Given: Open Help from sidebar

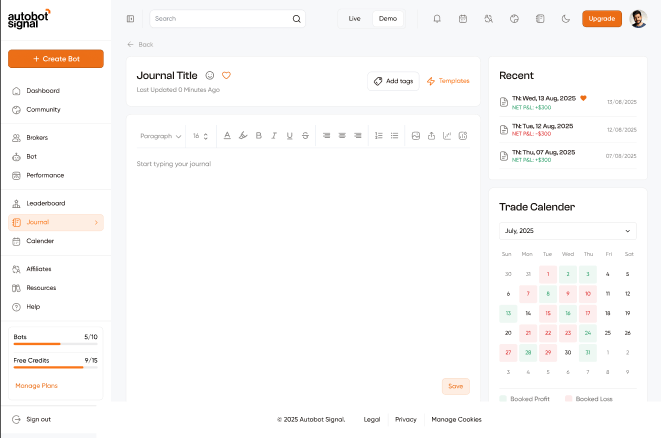Looking at the screenshot, I should point(56,307).
